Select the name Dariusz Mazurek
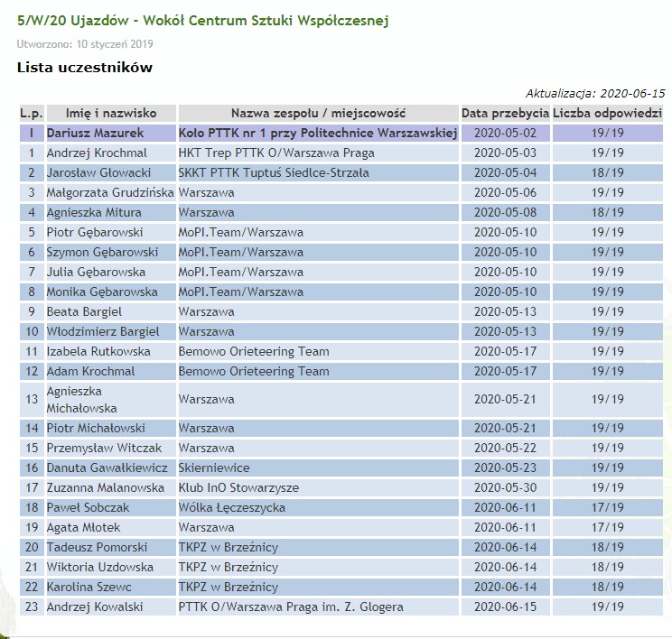Viewport: 672px width, 639px height. pyautogui.click(x=95, y=133)
